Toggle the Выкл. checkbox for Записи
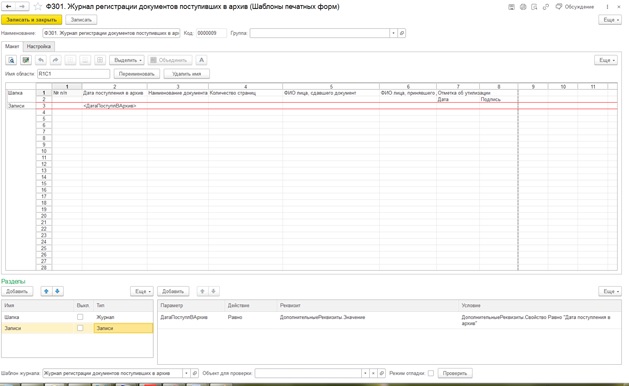This screenshot has height=386, width=629. point(80,328)
